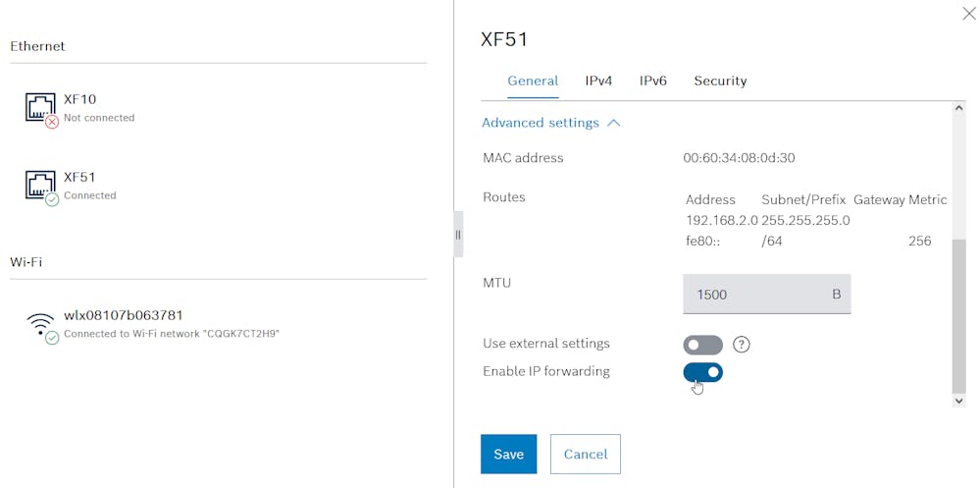Click the chevron beside Advanced settings
Viewport: 980px width, 488px height.
[x=614, y=124]
